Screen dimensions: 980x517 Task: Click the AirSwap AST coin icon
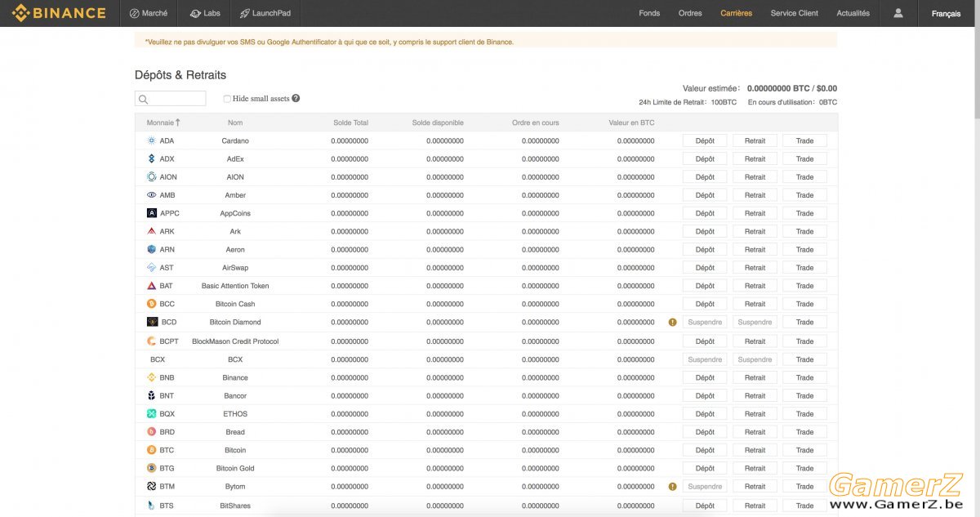(x=151, y=267)
